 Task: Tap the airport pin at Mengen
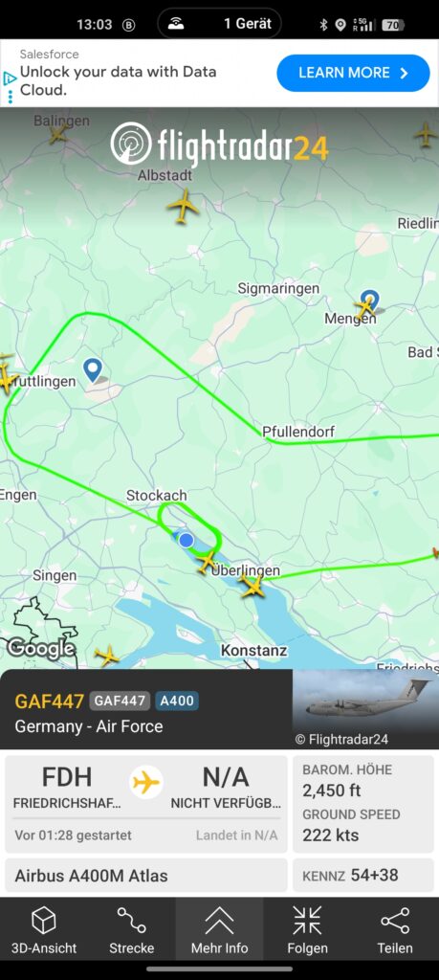click(370, 300)
